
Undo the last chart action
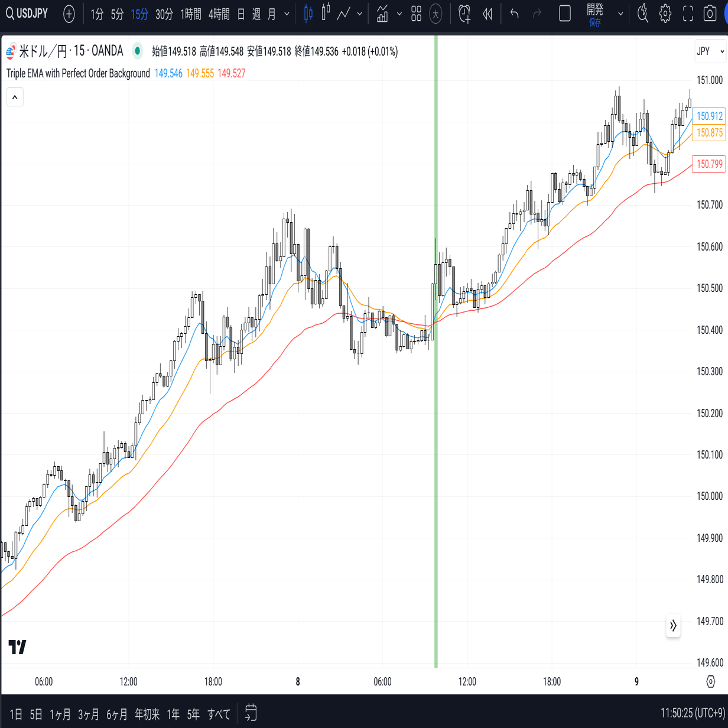tap(515, 14)
